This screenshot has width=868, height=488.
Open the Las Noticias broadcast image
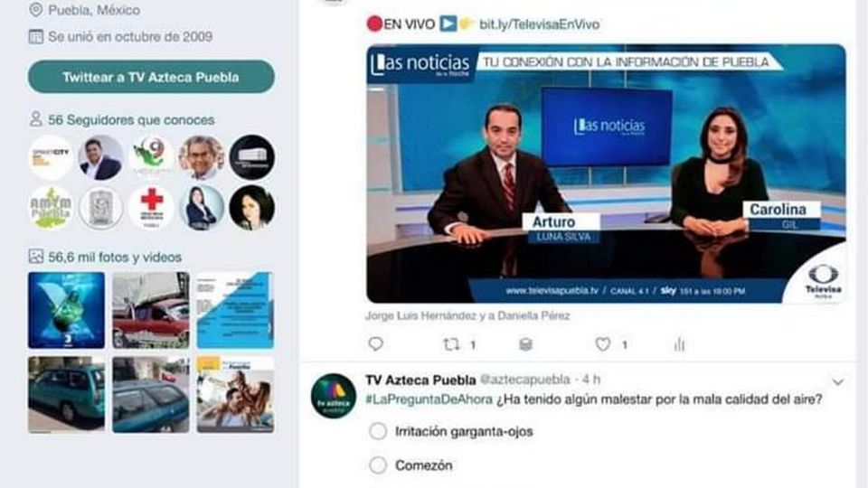point(606,174)
